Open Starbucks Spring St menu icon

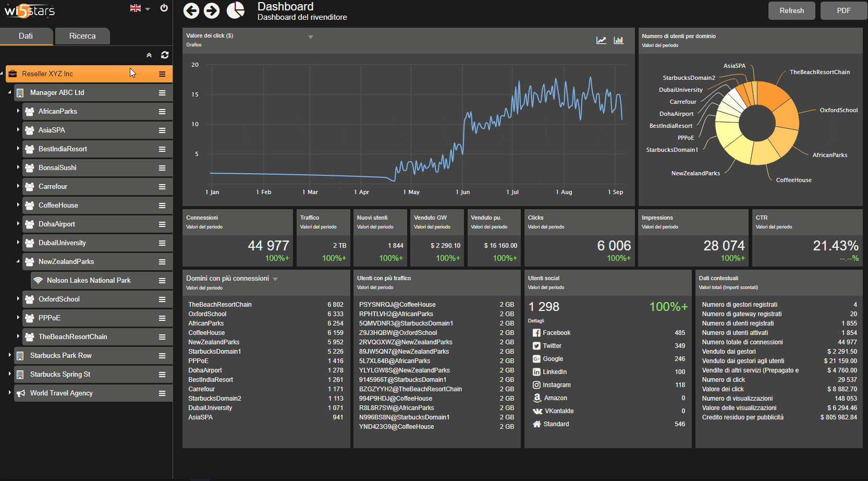162,375
